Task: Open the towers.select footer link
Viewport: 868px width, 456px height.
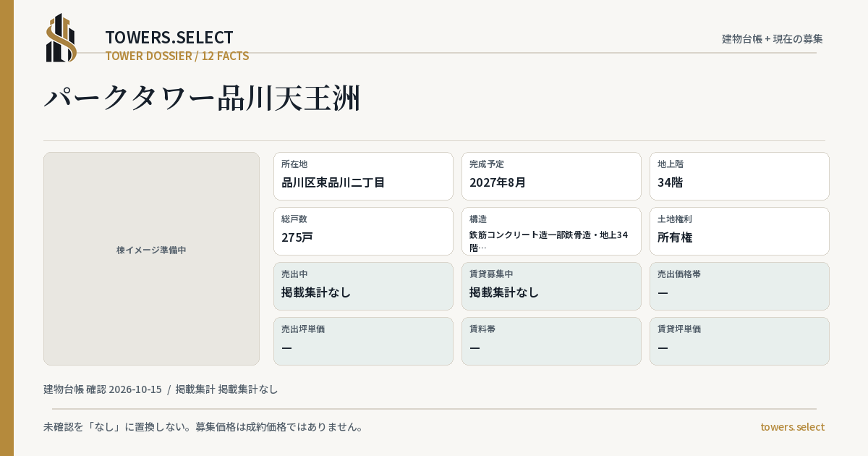Action: pos(792,426)
